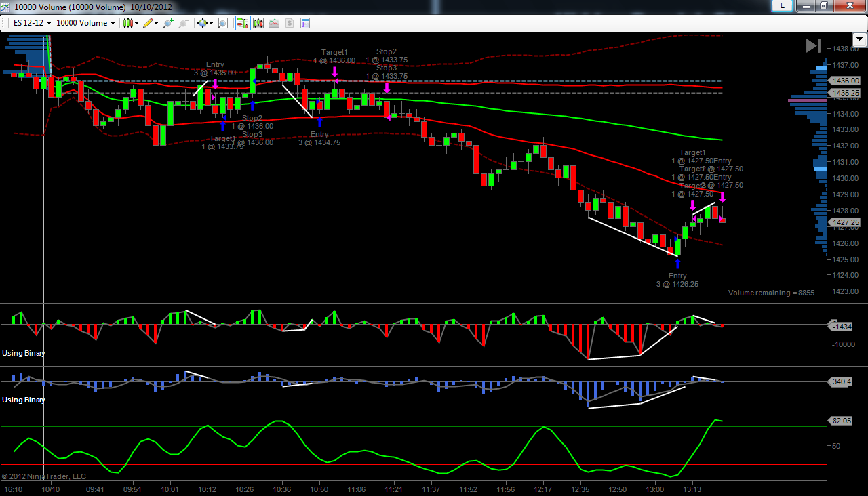This screenshot has width=868, height=496.
Task: Click the 1427.25 current price marker
Action: 845,222
